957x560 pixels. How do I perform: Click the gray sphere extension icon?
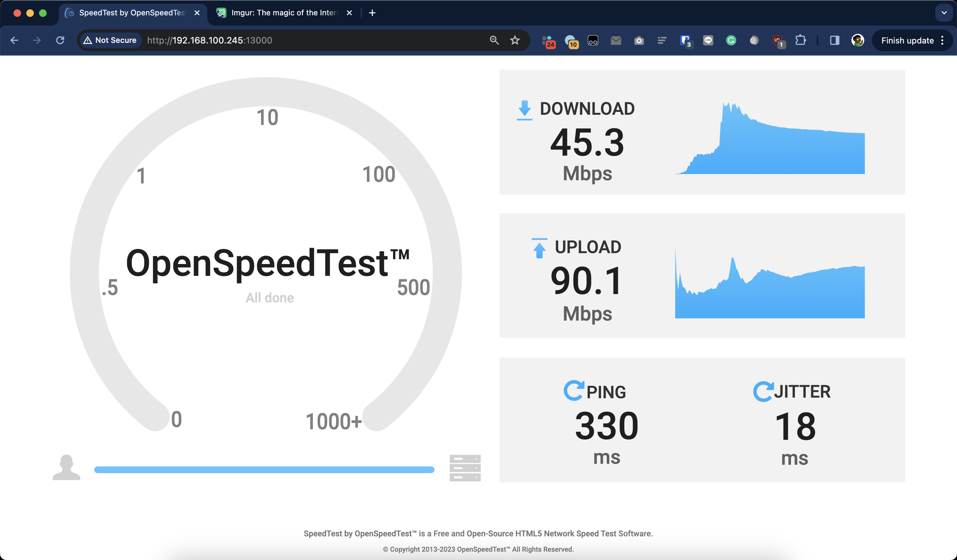754,40
